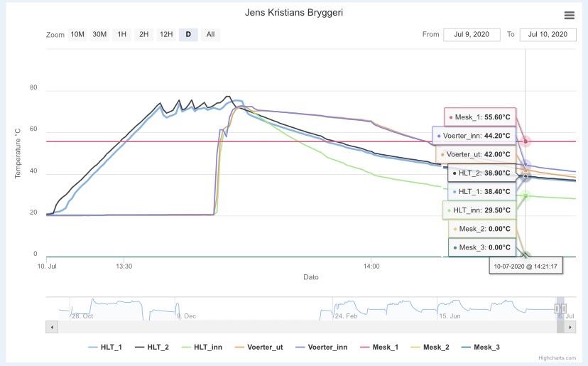Select the D zoom range button
Screen dimensions: 588x366
coord(188,35)
